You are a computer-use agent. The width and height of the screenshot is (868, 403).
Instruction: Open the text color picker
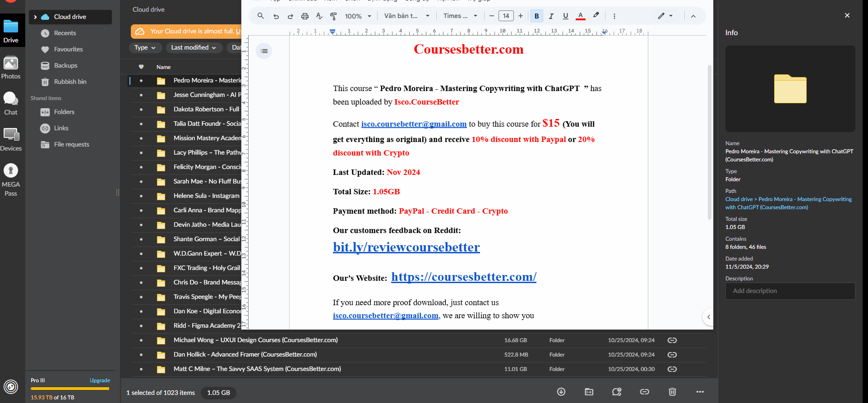tap(581, 16)
